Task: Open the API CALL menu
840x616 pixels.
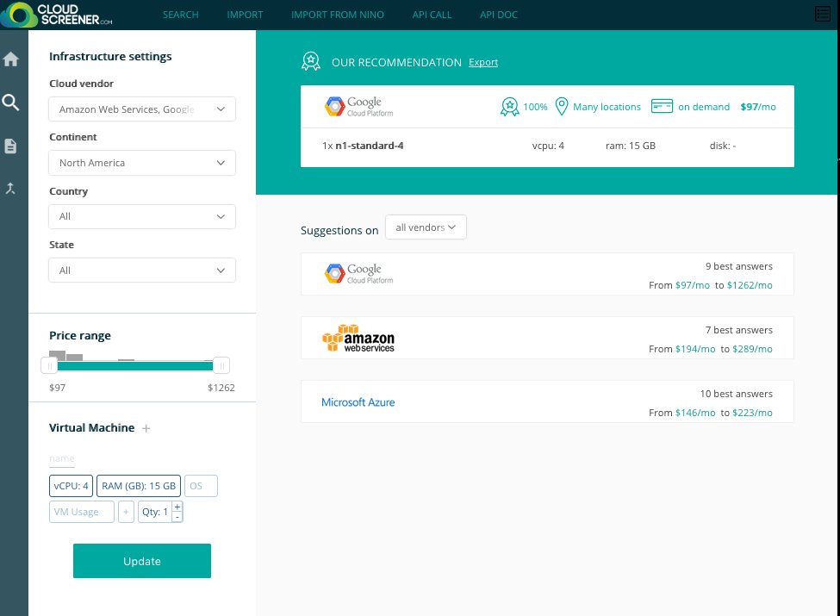Action: point(432,15)
